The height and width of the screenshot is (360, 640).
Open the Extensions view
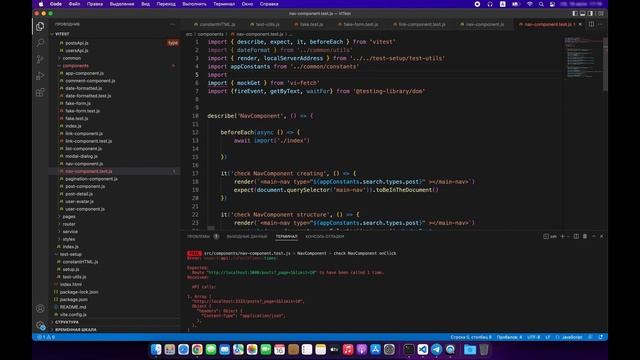pyautogui.click(x=40, y=93)
